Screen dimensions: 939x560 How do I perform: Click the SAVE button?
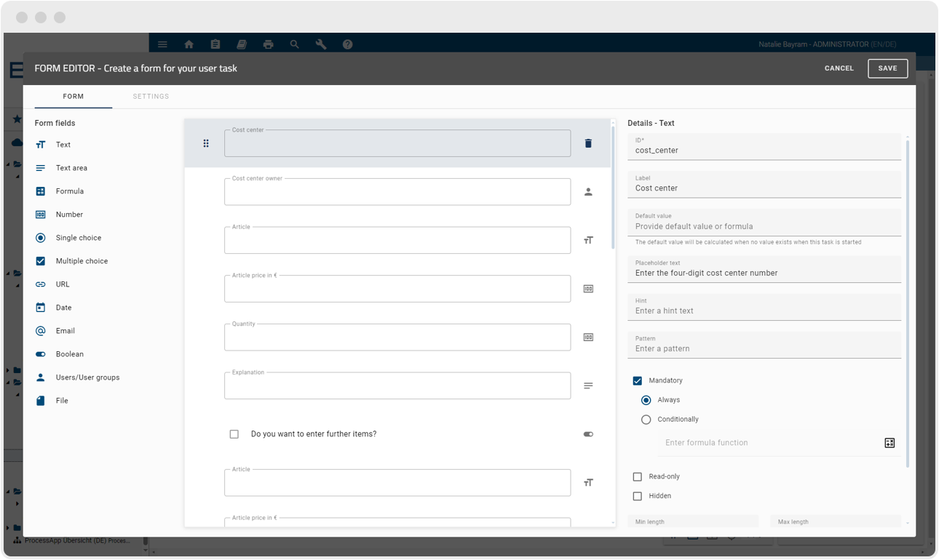pyautogui.click(x=887, y=68)
